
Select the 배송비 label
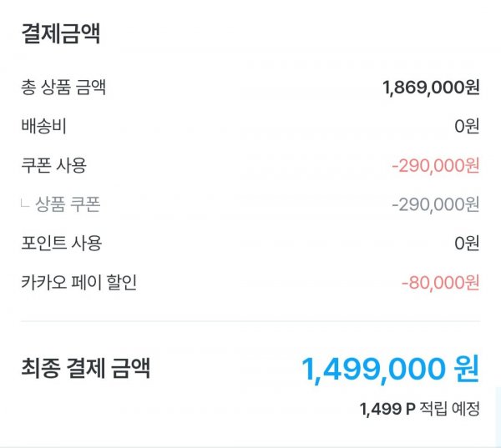(x=43, y=126)
